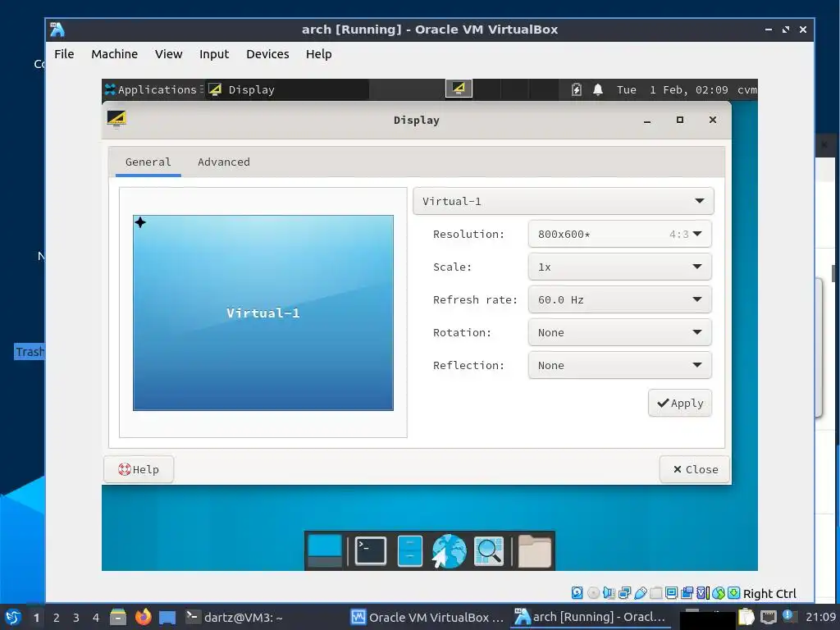Open the home folder icon in guest dock
The height and width of the screenshot is (630, 840).
click(x=534, y=550)
